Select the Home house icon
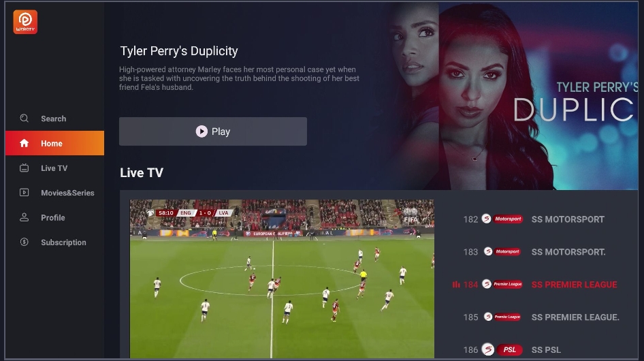 click(25, 143)
